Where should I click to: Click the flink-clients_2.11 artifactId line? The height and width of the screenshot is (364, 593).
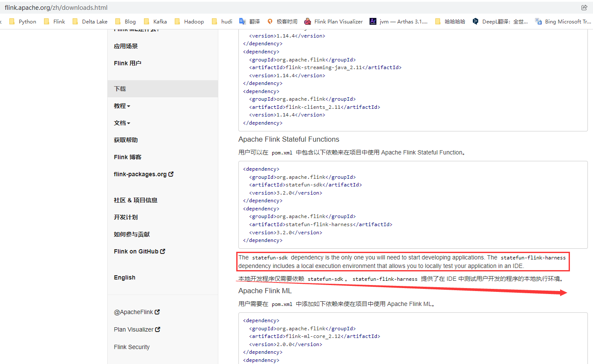[x=314, y=107]
